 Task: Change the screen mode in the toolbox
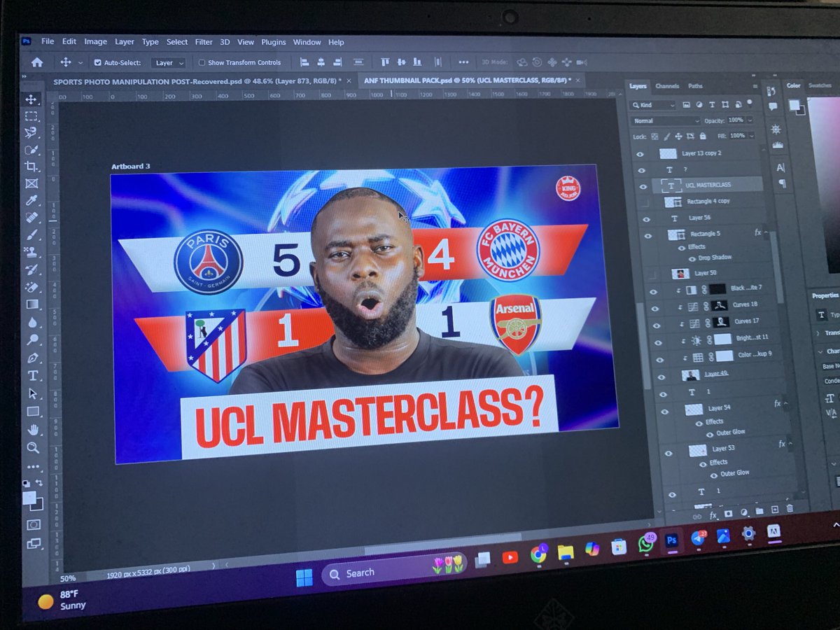(34, 542)
